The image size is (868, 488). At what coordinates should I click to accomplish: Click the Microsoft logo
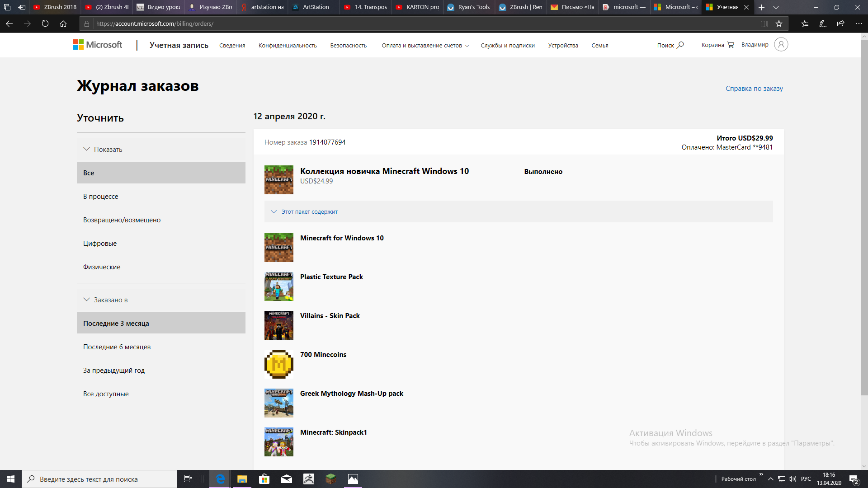[98, 45]
